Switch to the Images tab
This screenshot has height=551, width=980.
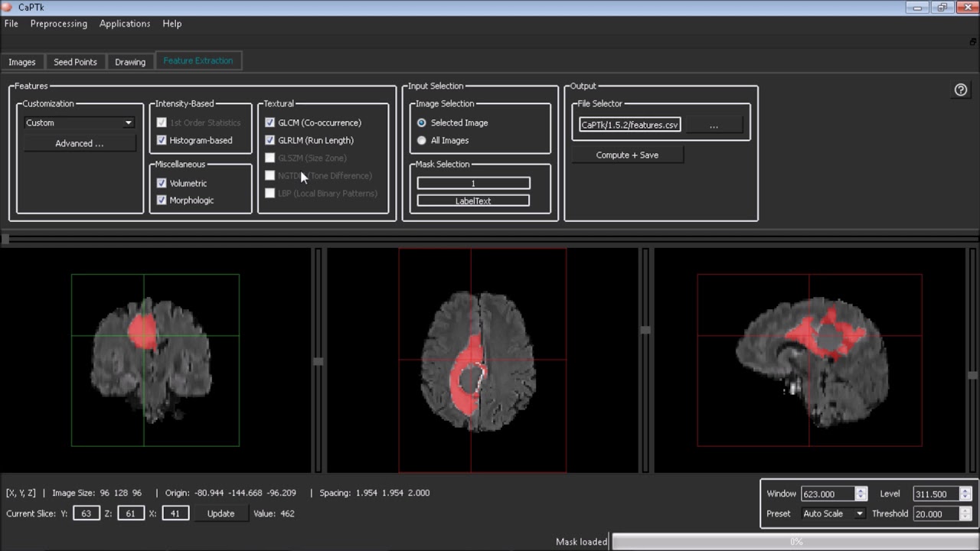(22, 62)
